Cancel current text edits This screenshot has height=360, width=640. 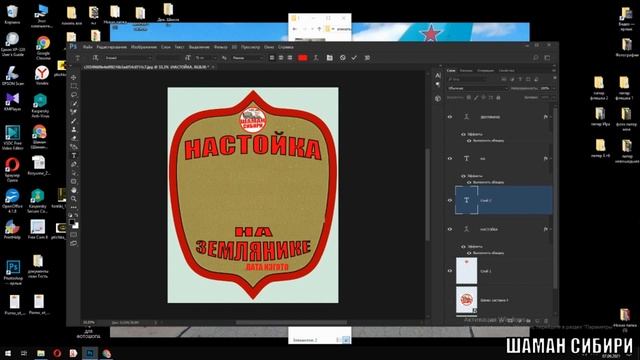pos(342,58)
